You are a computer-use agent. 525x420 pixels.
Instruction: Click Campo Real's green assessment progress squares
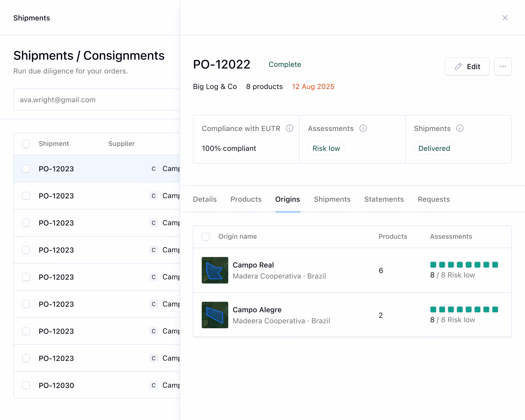(464, 265)
